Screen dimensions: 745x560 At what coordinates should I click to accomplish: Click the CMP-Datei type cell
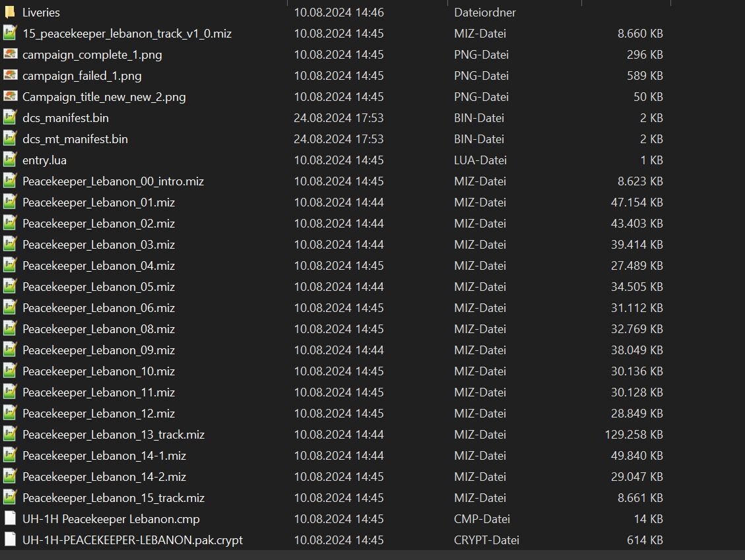tap(482, 518)
